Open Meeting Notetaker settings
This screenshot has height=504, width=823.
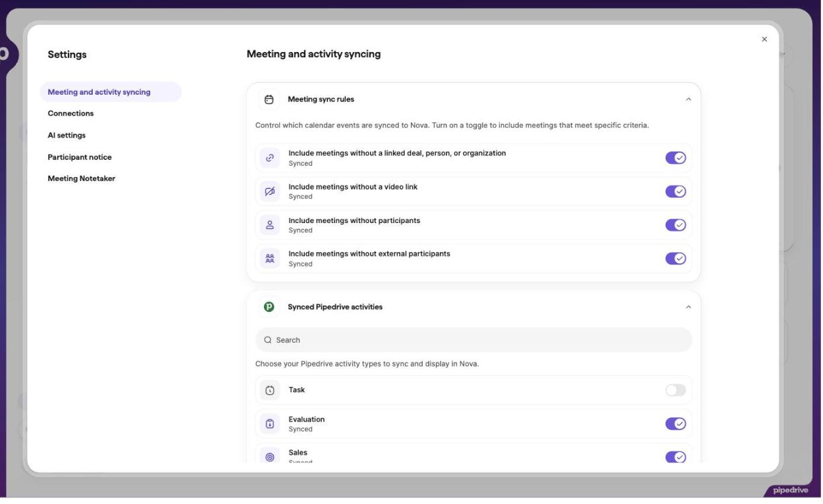[x=81, y=179]
